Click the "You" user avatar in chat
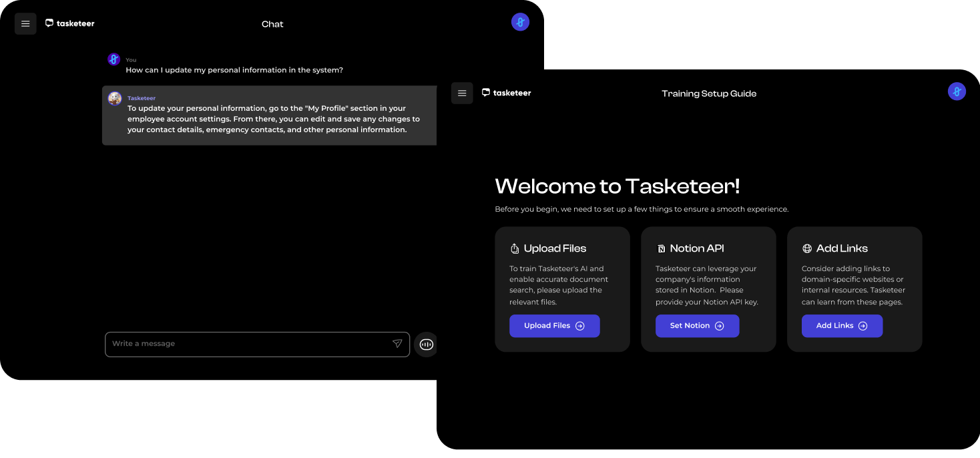The image size is (980, 458). 113,59
